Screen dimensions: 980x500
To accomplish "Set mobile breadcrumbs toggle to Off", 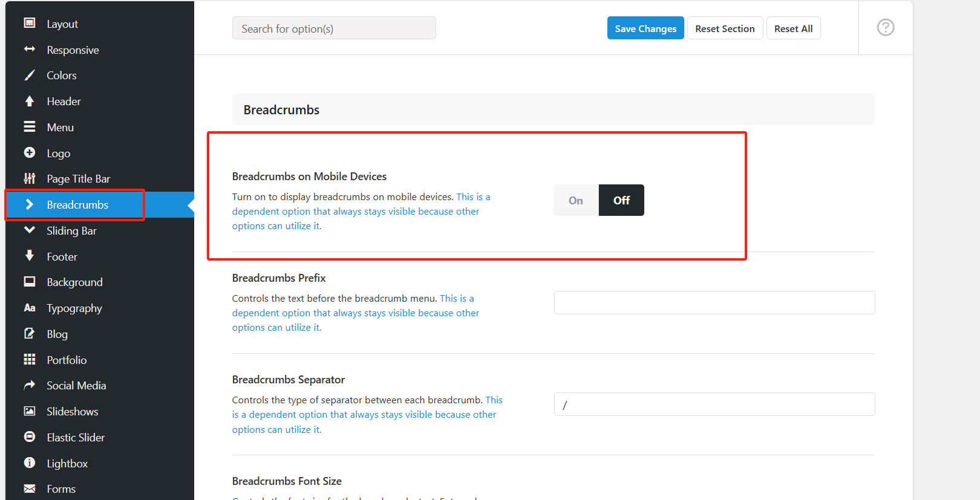I will click(x=621, y=200).
